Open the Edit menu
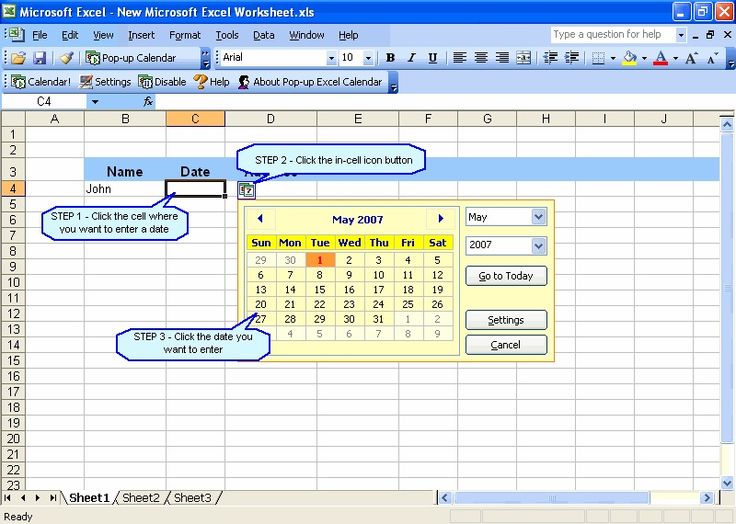The width and height of the screenshot is (736, 524). click(70, 35)
